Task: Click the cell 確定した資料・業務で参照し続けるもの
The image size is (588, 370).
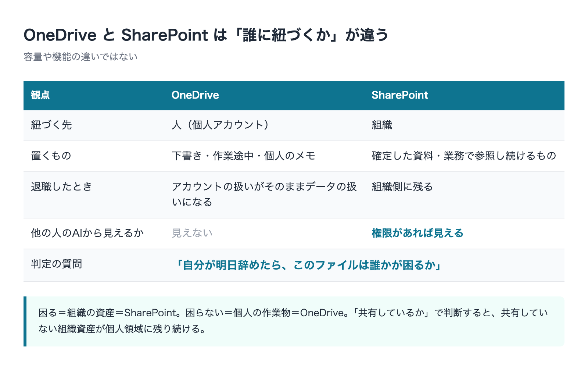Action: coord(464,156)
